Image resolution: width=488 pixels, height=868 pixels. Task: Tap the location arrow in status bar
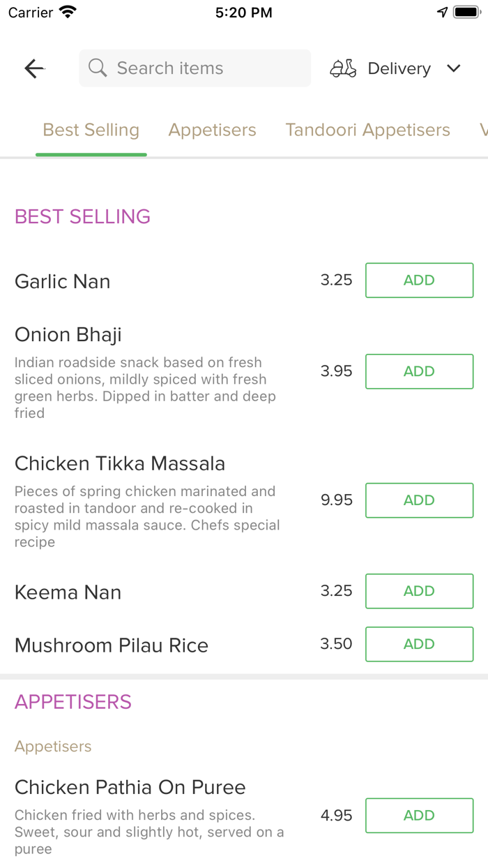(442, 12)
